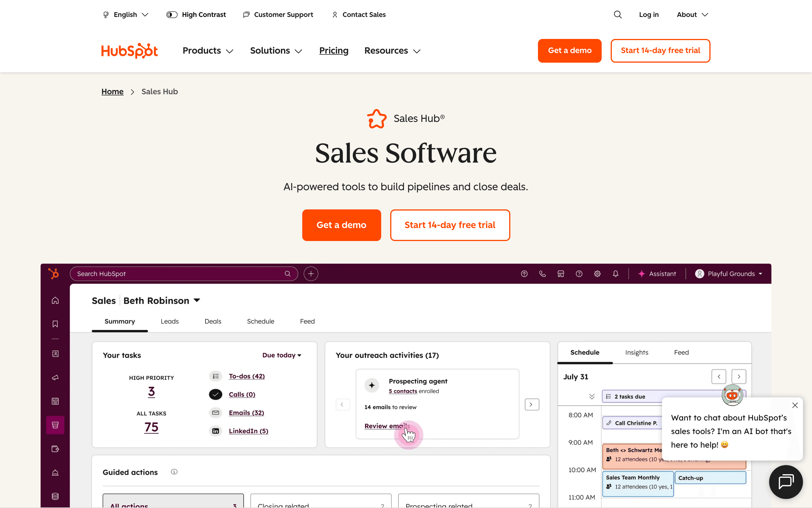The height and width of the screenshot is (508, 812).
Task: Go to next outreach activity card
Action: coord(532,404)
